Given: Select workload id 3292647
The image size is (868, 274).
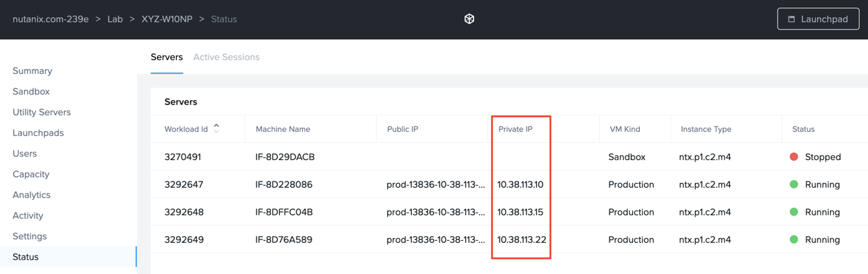Looking at the screenshot, I should coord(184,184).
